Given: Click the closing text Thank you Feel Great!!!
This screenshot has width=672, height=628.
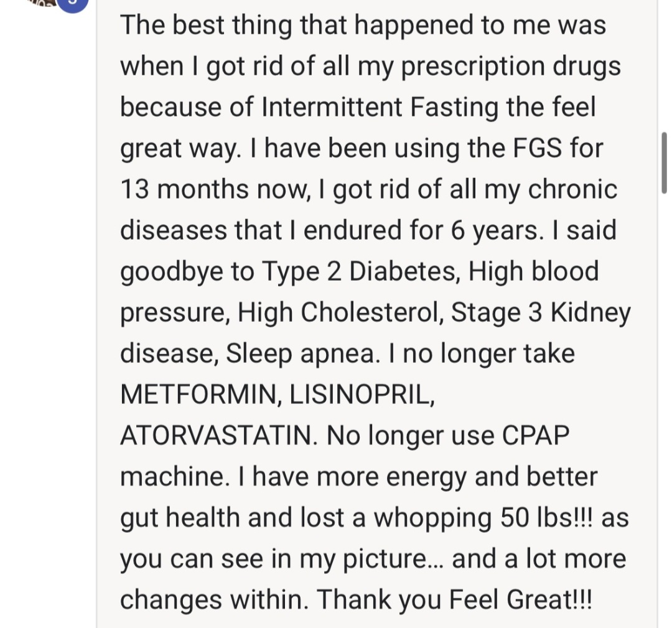Looking at the screenshot, I should [x=454, y=599].
